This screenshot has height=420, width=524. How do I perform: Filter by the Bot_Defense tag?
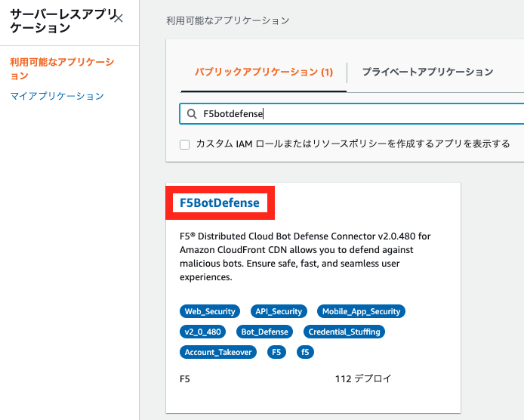click(x=264, y=332)
